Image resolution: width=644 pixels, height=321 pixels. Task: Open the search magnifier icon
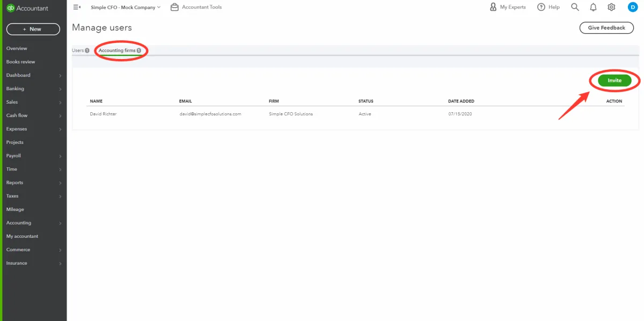575,7
